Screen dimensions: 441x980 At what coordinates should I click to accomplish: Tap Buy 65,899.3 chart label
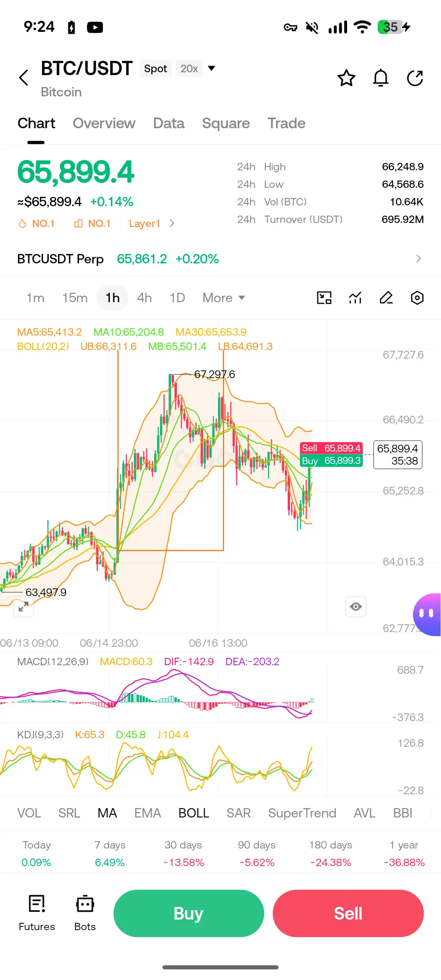pyautogui.click(x=331, y=461)
